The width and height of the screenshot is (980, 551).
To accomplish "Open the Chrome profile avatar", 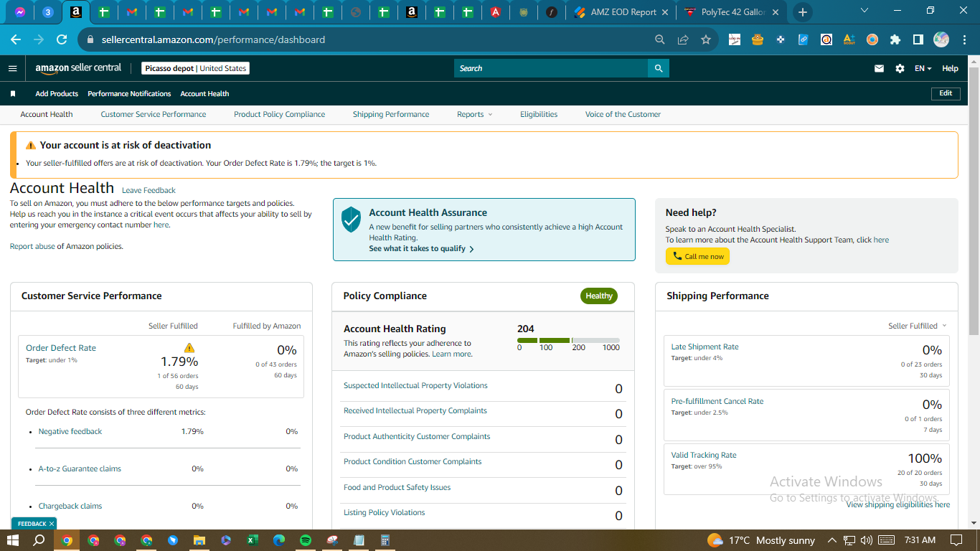I will coord(941,39).
